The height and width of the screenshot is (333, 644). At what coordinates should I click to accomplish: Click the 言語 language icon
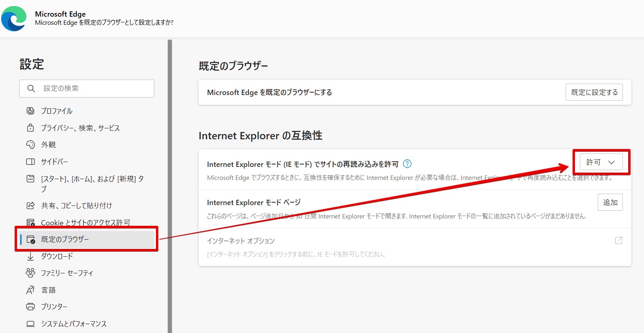(x=30, y=290)
